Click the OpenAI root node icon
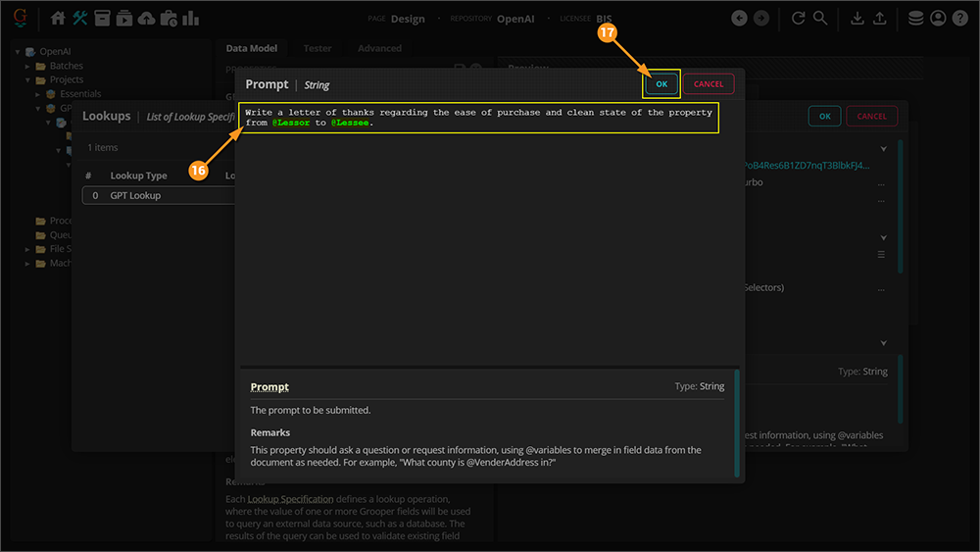 [x=30, y=52]
